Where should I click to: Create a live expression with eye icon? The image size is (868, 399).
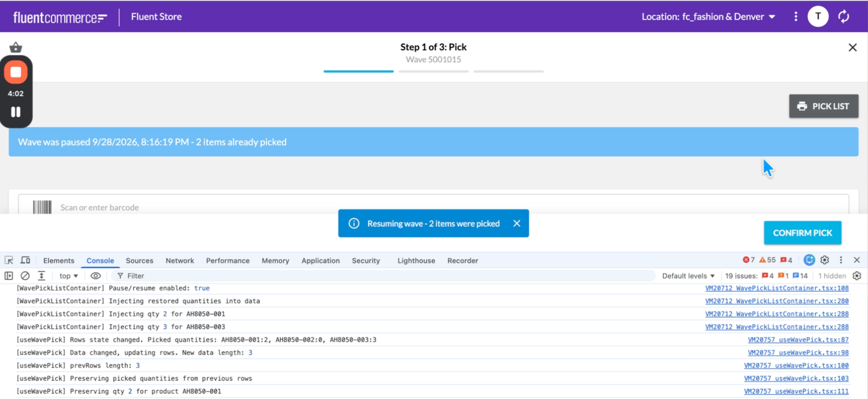pyautogui.click(x=95, y=276)
